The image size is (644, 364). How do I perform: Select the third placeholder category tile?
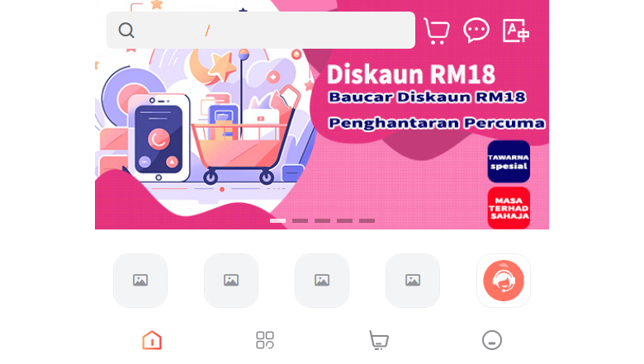322,281
